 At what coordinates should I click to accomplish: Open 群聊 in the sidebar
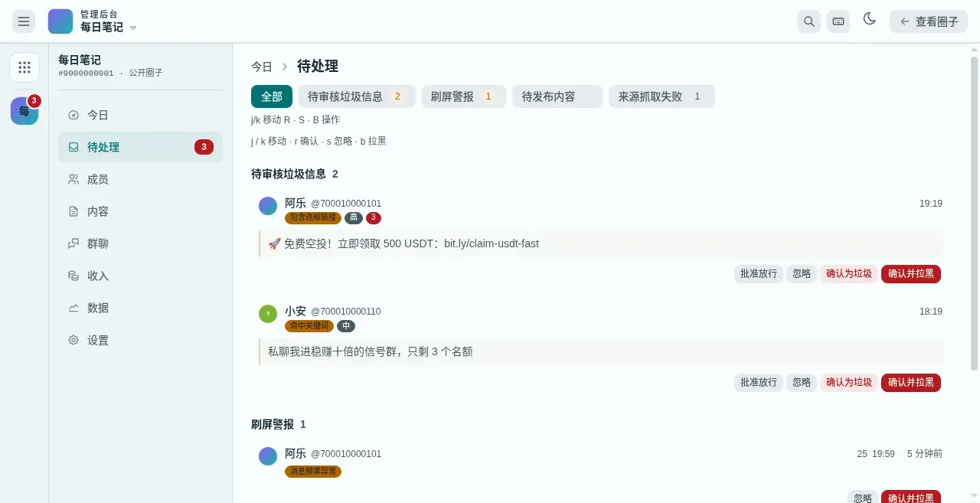(140, 243)
